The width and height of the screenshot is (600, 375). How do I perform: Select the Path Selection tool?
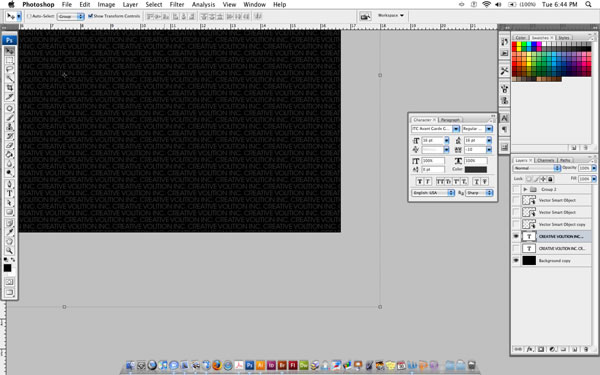point(10,202)
